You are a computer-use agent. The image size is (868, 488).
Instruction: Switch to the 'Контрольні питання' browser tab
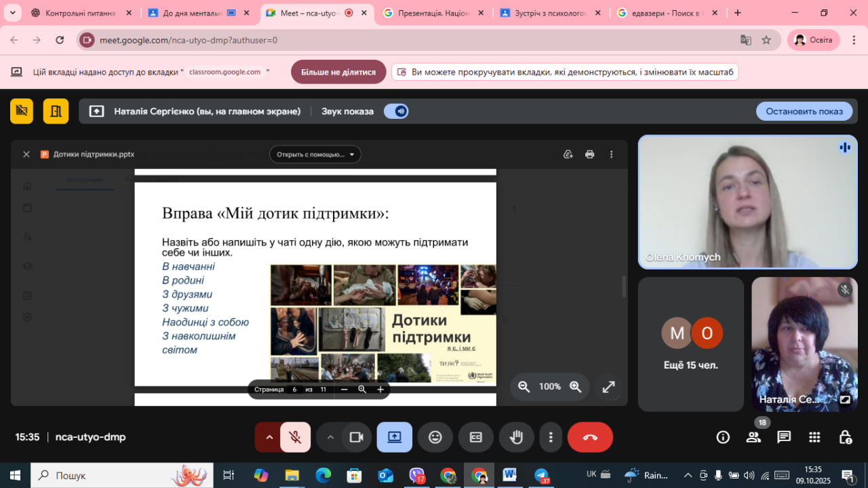(x=80, y=13)
